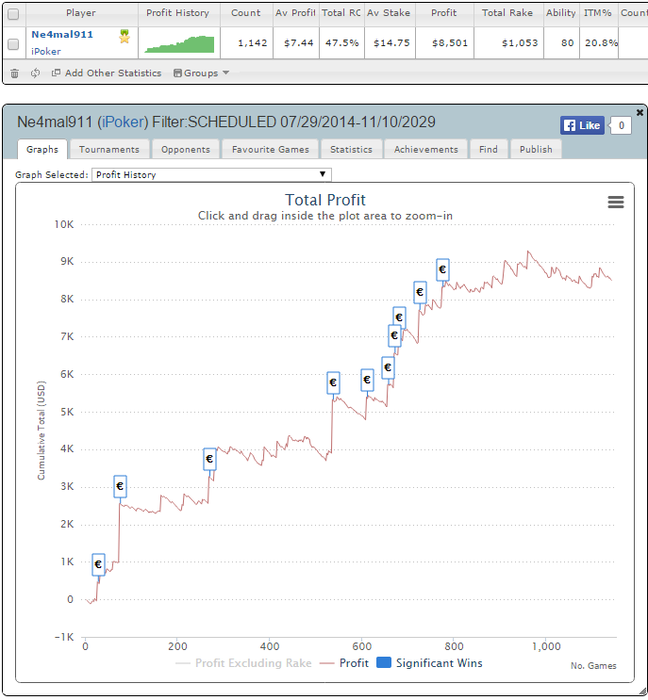Open the Favourite Games tab
648x700 pixels.
[x=270, y=150]
